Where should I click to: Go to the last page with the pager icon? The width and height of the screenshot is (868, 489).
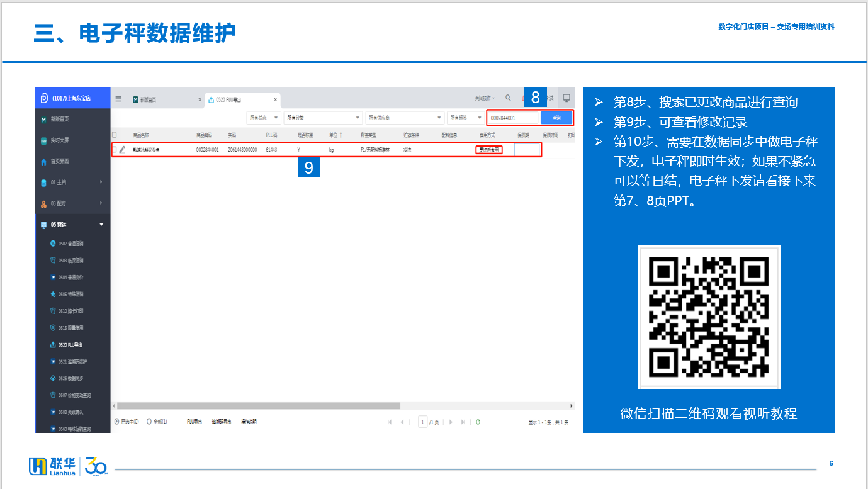coord(463,422)
